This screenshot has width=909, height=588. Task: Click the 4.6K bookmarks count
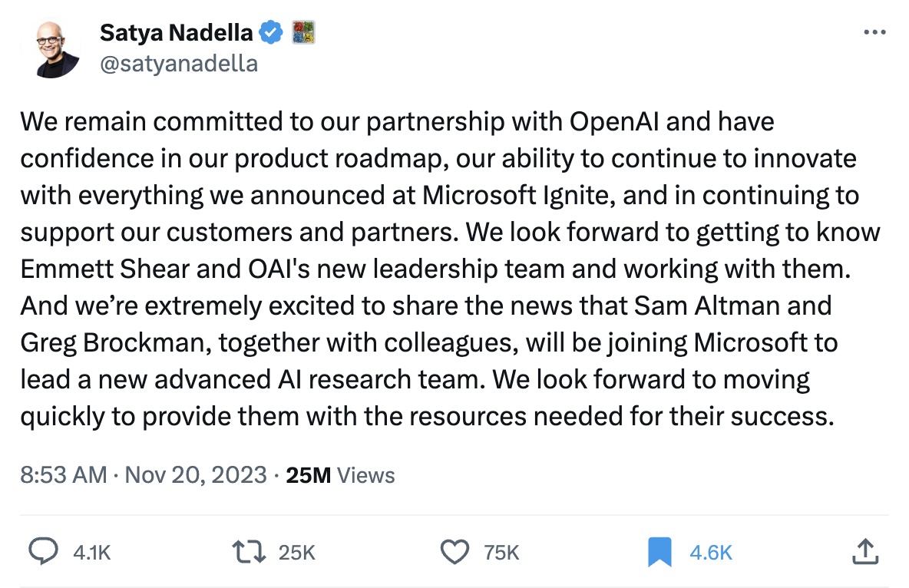click(710, 552)
